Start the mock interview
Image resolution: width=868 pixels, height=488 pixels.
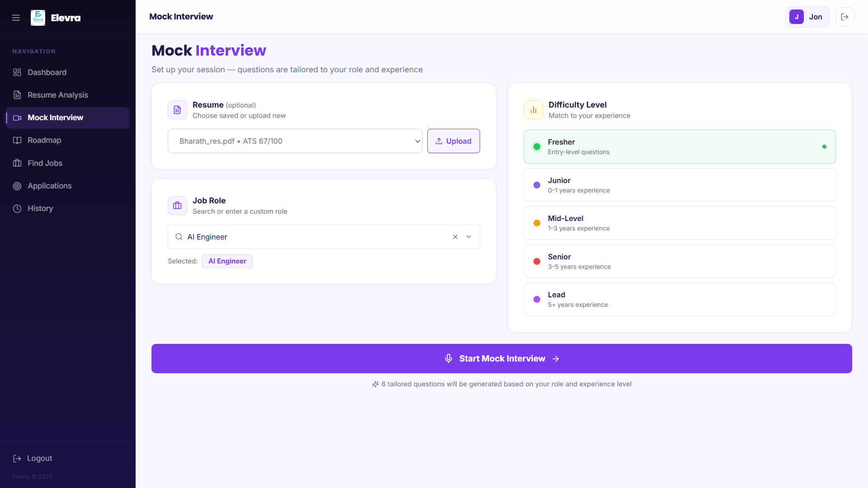coord(501,358)
